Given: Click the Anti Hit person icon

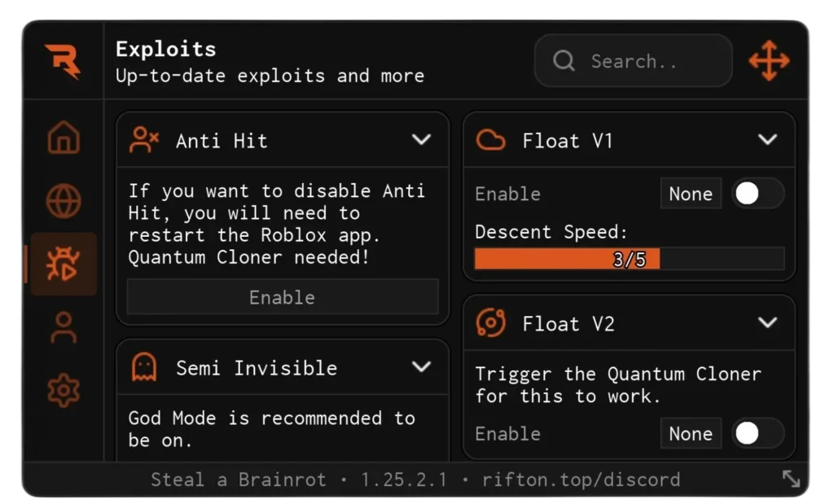Looking at the screenshot, I should click(x=143, y=140).
